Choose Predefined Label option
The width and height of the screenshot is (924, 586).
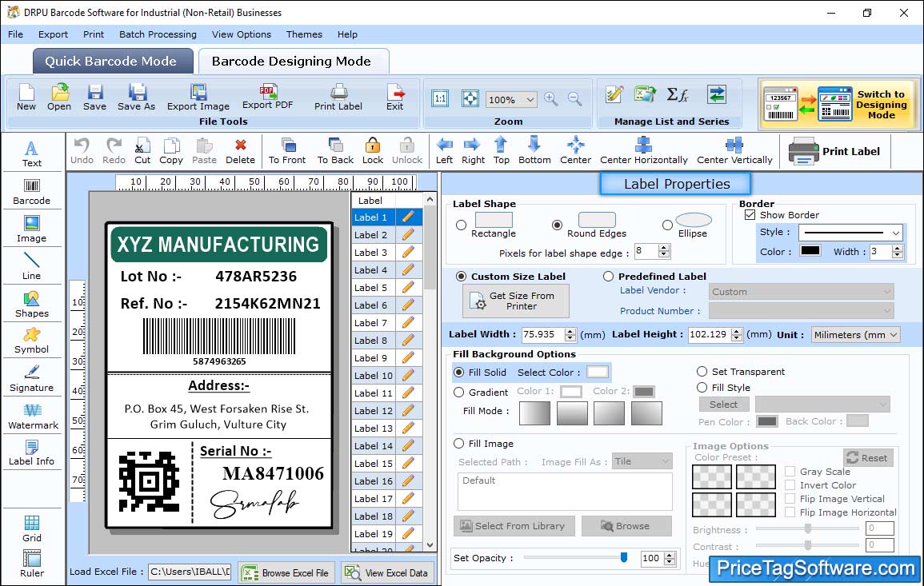pyautogui.click(x=608, y=277)
